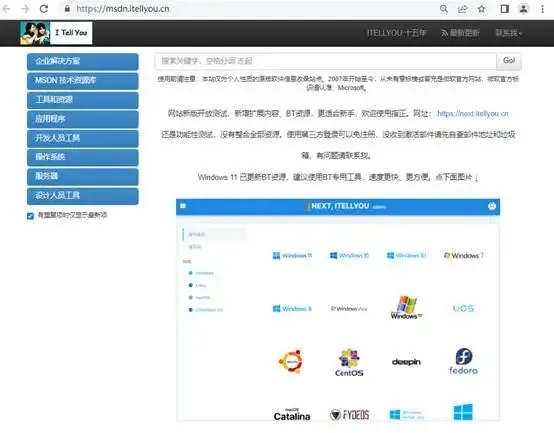Focus the keyword search input field

(x=325, y=61)
